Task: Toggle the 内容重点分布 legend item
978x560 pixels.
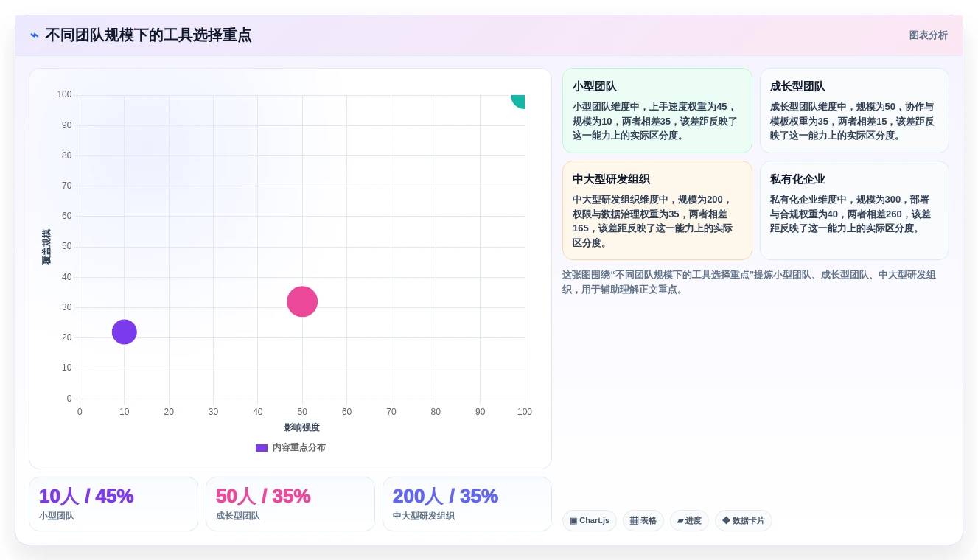Action: coord(290,447)
